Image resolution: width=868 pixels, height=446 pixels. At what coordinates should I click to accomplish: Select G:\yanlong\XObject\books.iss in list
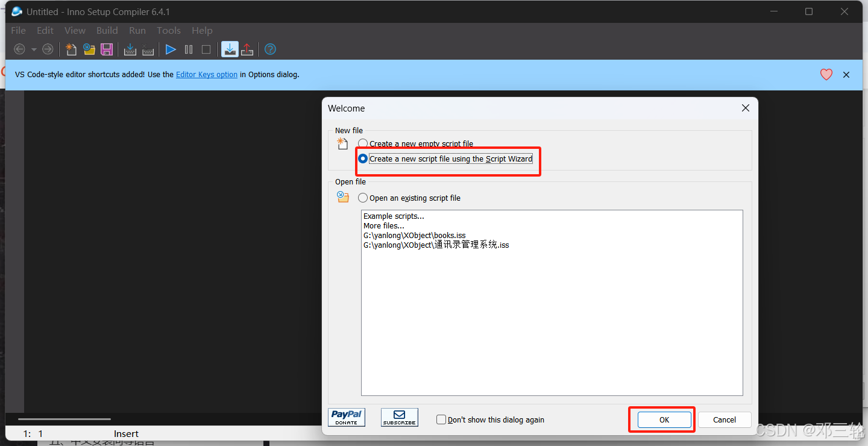tap(415, 235)
